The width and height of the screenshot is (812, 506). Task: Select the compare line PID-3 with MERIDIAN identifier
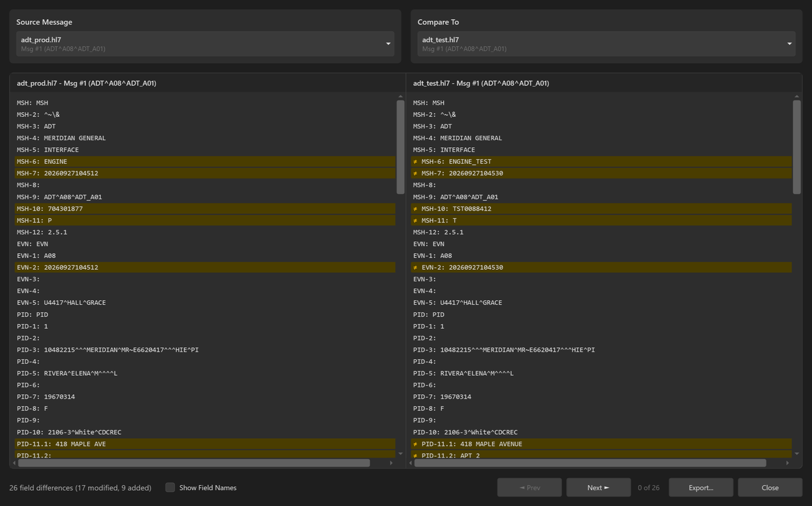(601, 350)
